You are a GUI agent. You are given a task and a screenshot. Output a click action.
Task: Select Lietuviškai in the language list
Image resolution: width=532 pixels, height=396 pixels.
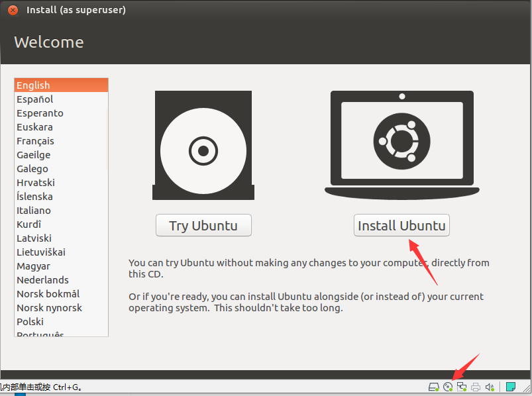(61, 252)
